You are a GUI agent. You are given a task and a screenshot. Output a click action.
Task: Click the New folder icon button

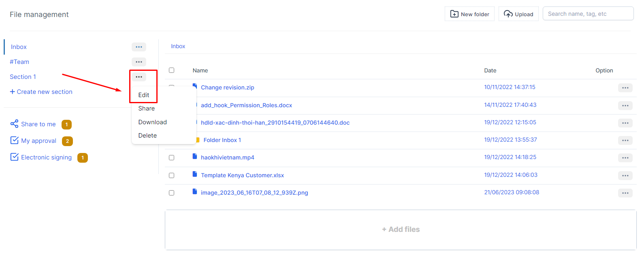click(454, 14)
